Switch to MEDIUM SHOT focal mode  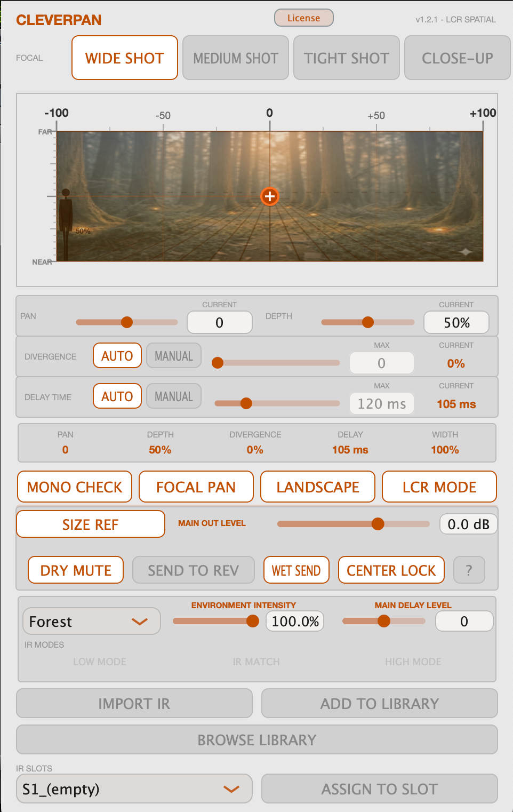point(236,58)
